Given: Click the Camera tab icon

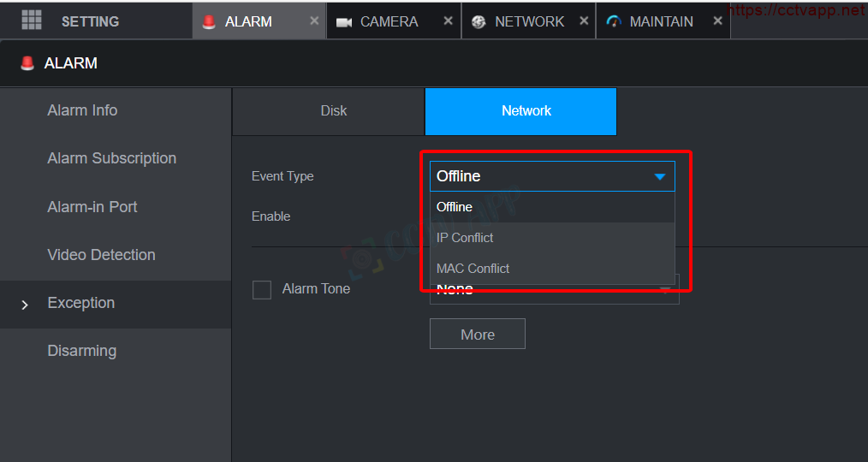Looking at the screenshot, I should tap(344, 22).
